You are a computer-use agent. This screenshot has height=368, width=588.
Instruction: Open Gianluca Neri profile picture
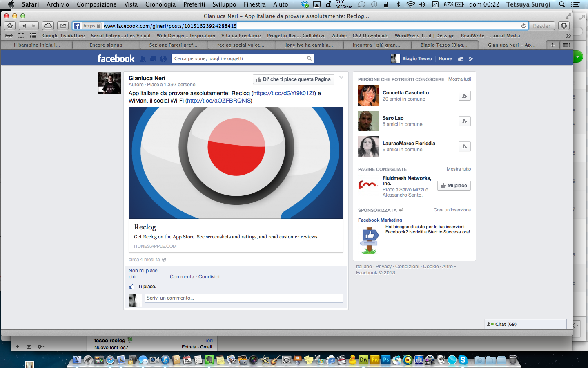(110, 83)
